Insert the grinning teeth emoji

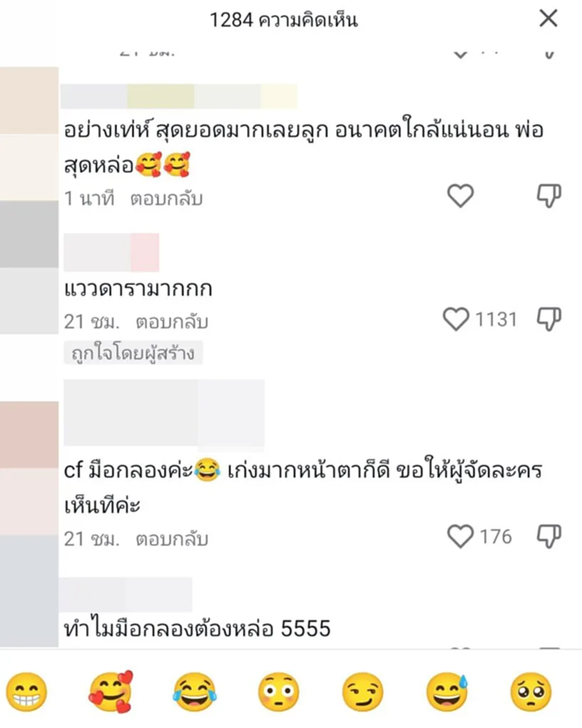click(26, 692)
